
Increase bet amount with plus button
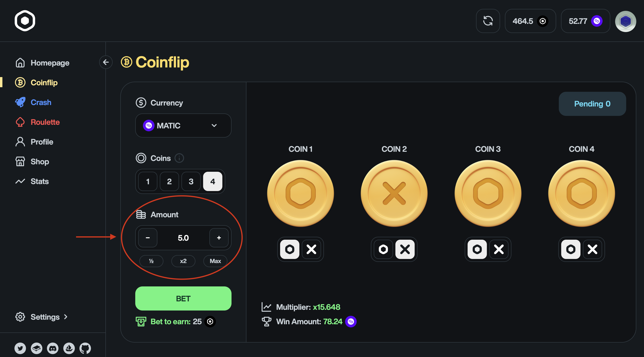219,238
